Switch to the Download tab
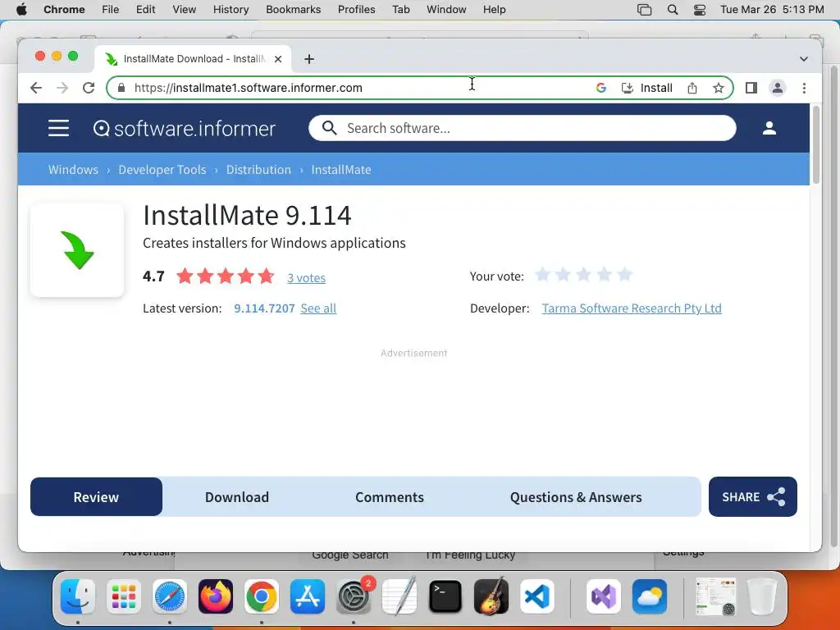 pyautogui.click(x=237, y=497)
